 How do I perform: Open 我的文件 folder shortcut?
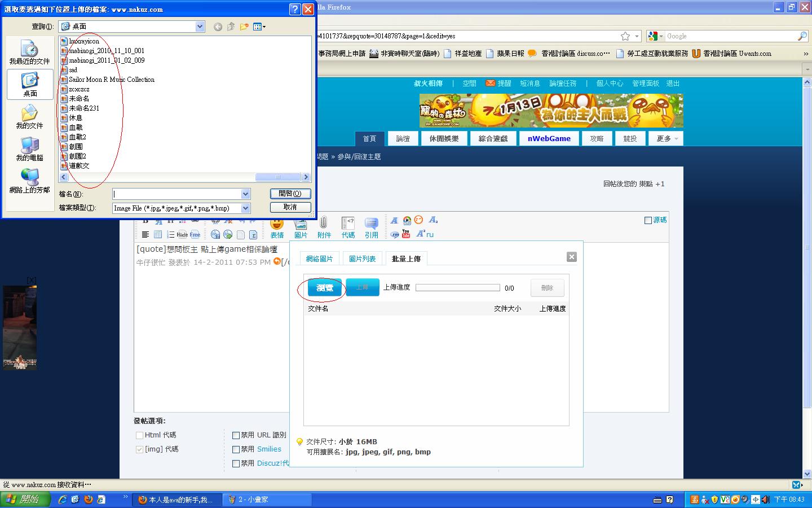click(30, 117)
